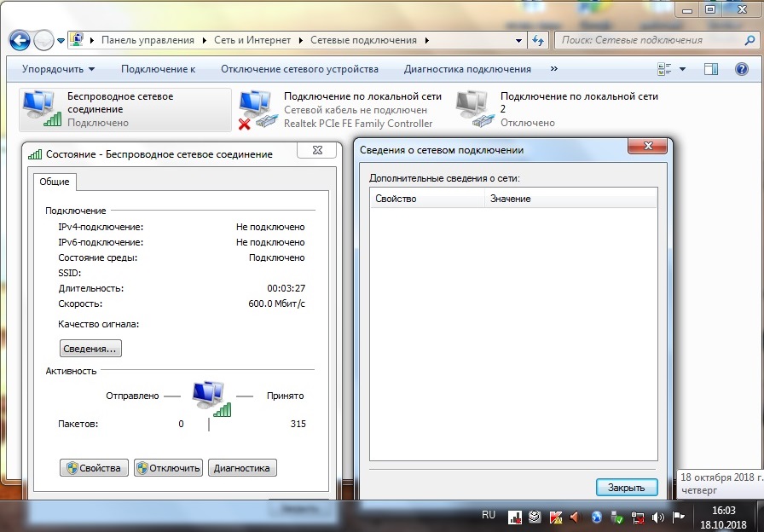Click Сетевые подключения breadcrumb
Viewport: 764px width, 532px height.
(363, 40)
